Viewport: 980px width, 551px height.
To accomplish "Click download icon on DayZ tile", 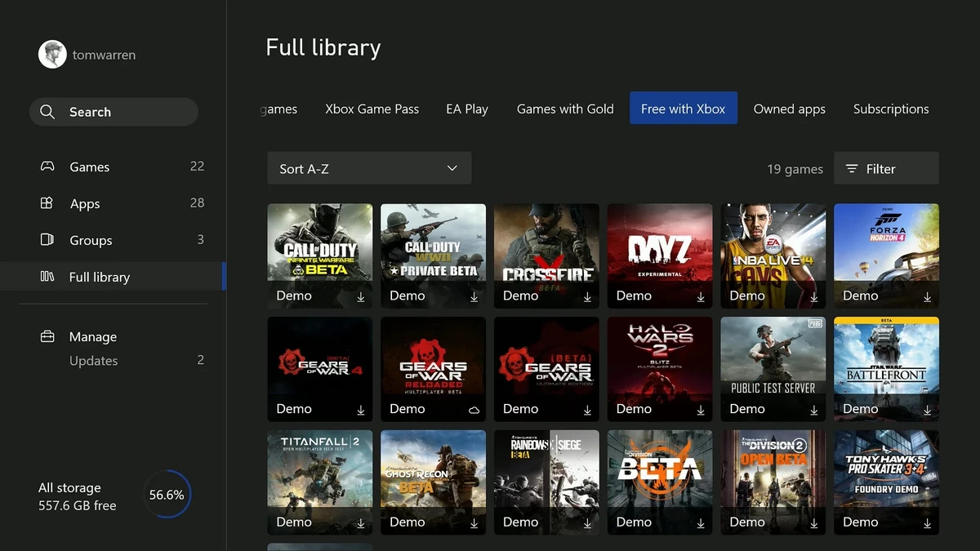I will tap(701, 297).
